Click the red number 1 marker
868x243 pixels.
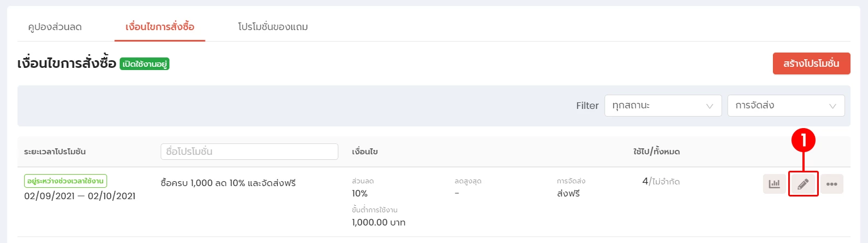point(803,141)
